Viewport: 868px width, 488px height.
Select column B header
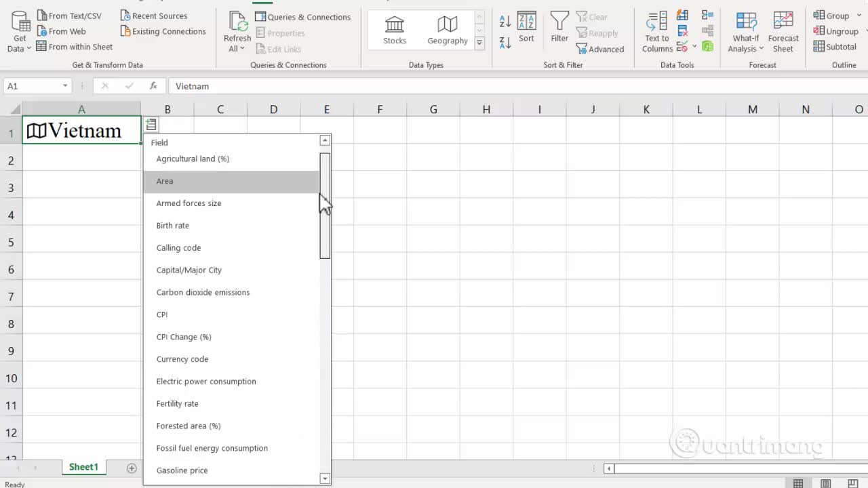pyautogui.click(x=167, y=109)
